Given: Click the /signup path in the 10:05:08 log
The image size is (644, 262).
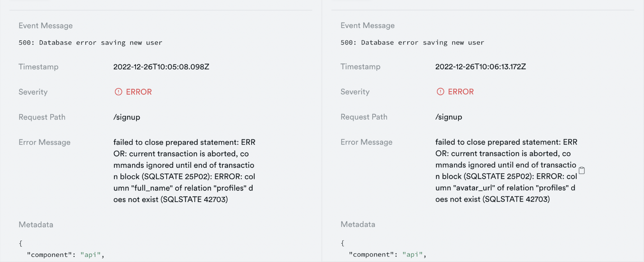Looking at the screenshot, I should tap(127, 117).
